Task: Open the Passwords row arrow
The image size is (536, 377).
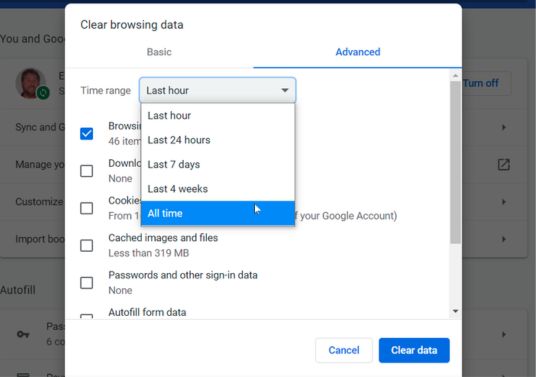Action: tap(504, 334)
